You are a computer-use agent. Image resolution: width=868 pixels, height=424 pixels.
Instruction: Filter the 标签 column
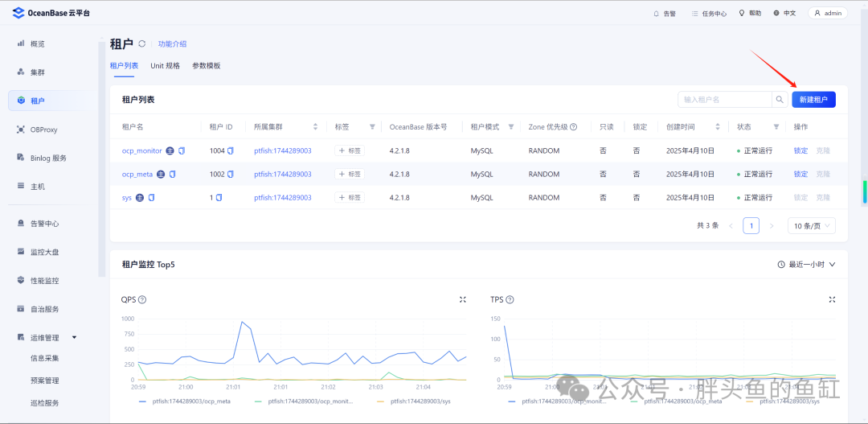(x=372, y=127)
